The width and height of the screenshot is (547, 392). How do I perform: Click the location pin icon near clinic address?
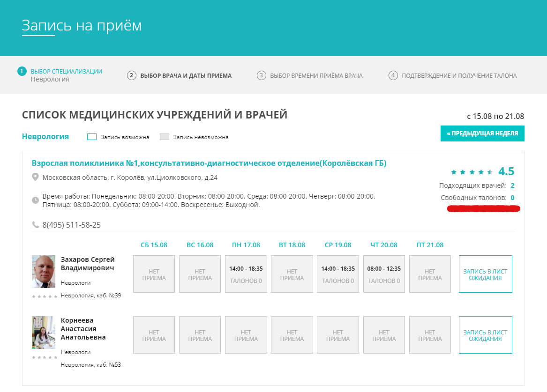(35, 178)
